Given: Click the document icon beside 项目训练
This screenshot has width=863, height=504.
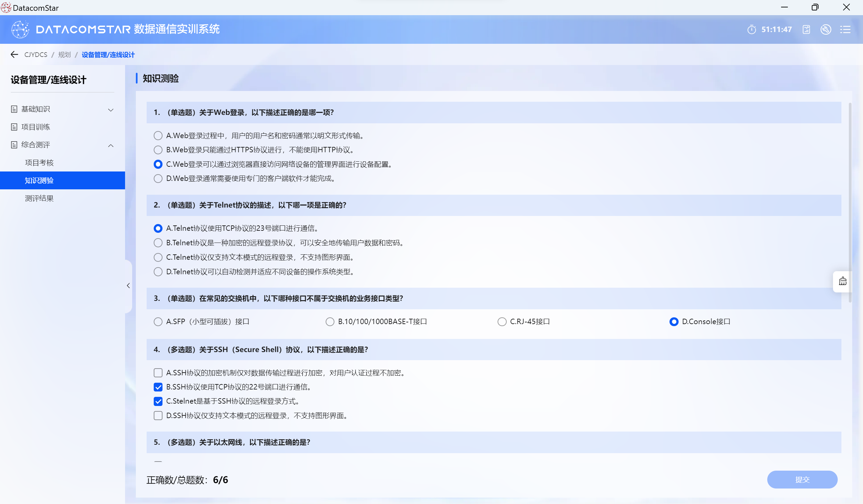Looking at the screenshot, I should [14, 127].
